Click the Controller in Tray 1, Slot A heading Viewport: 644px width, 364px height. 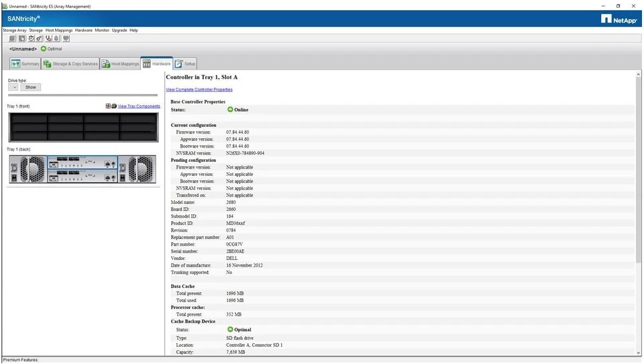[x=202, y=77]
